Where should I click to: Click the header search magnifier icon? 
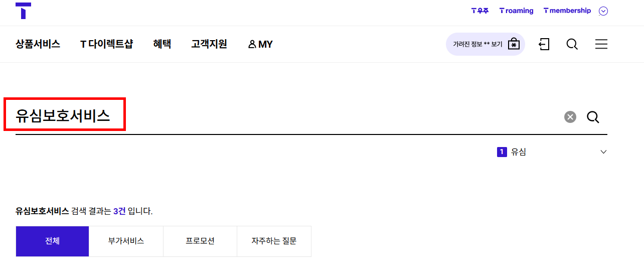click(x=572, y=44)
